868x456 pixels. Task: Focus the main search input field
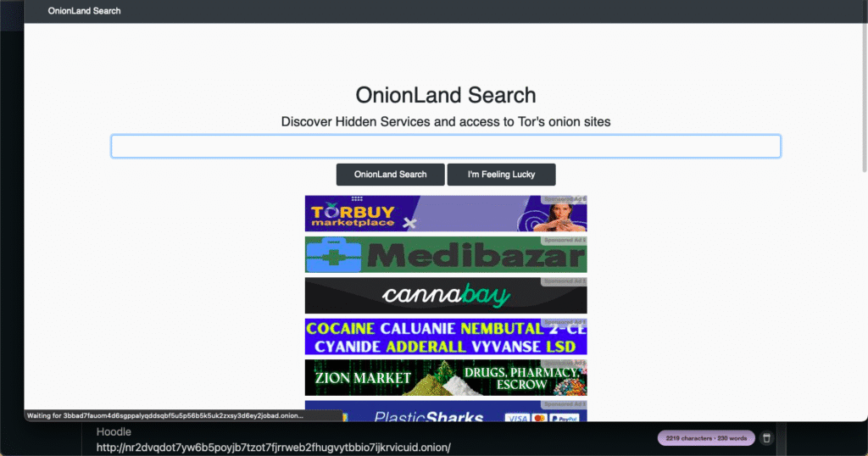(x=445, y=147)
